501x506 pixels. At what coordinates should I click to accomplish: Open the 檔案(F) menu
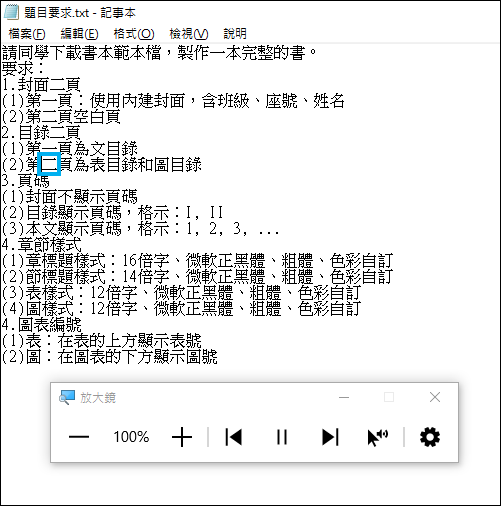(27, 34)
